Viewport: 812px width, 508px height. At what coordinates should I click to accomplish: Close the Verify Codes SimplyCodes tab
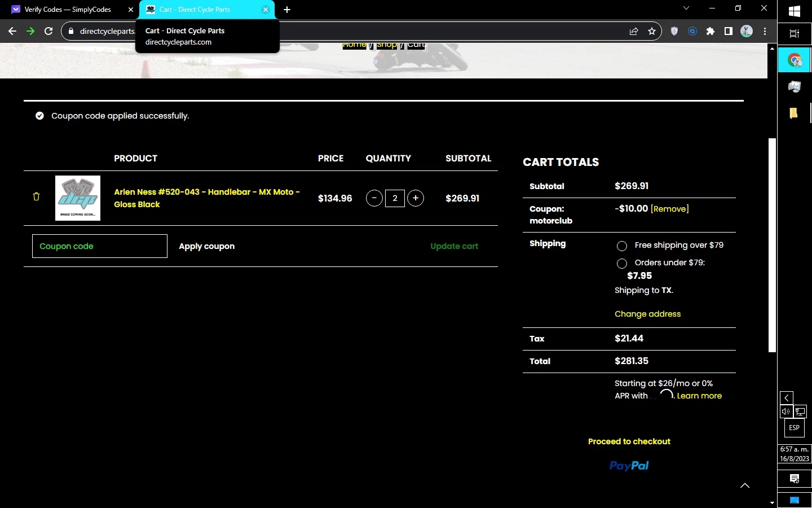click(x=130, y=10)
